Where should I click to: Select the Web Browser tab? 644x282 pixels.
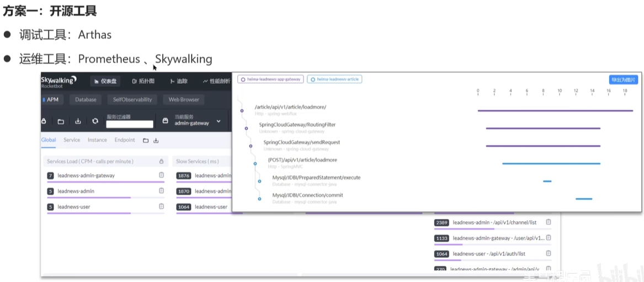184,99
